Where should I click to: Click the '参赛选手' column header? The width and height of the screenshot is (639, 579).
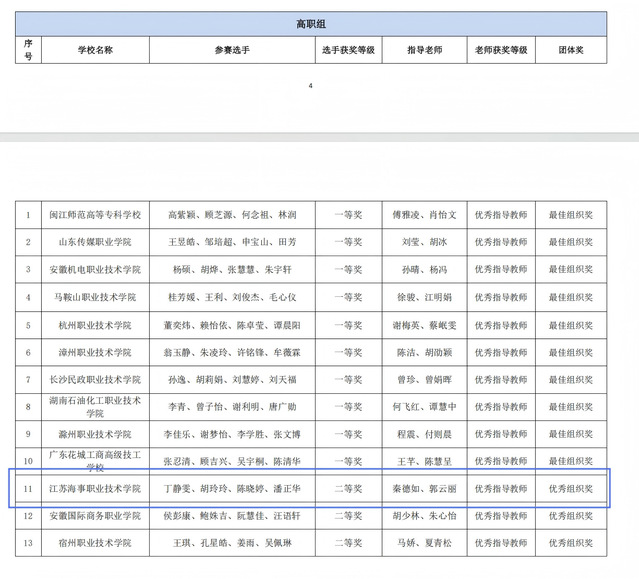pos(232,50)
